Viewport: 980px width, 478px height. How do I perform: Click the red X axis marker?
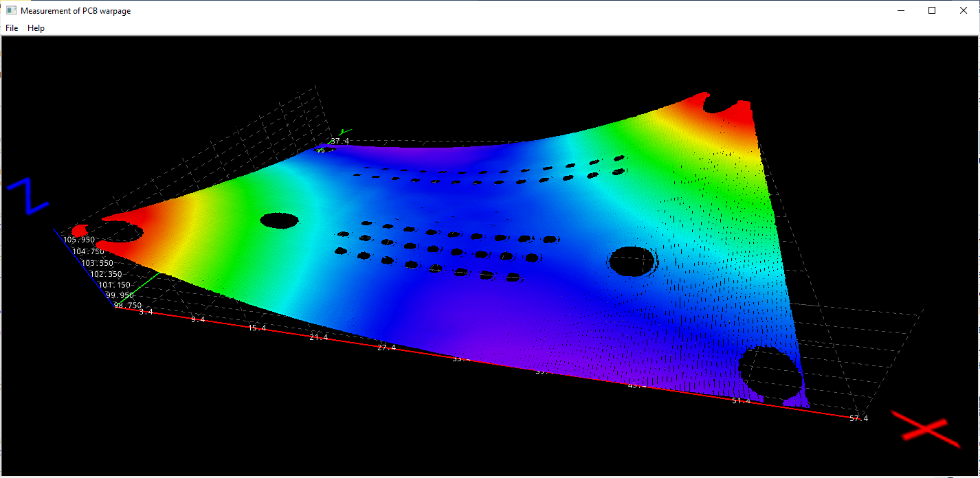coord(924,428)
